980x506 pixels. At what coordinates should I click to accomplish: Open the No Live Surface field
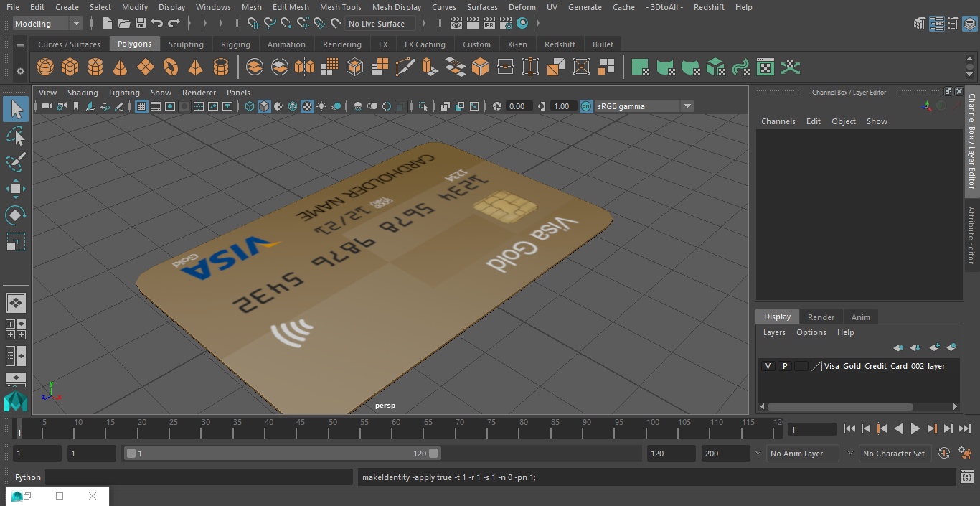[381, 24]
